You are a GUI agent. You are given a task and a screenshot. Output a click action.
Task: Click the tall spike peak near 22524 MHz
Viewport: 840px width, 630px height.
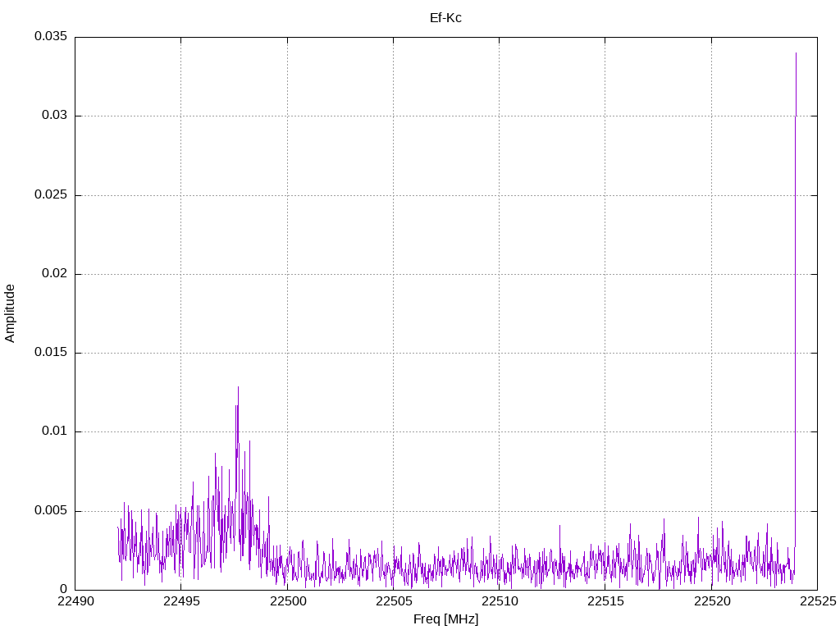coord(796,53)
